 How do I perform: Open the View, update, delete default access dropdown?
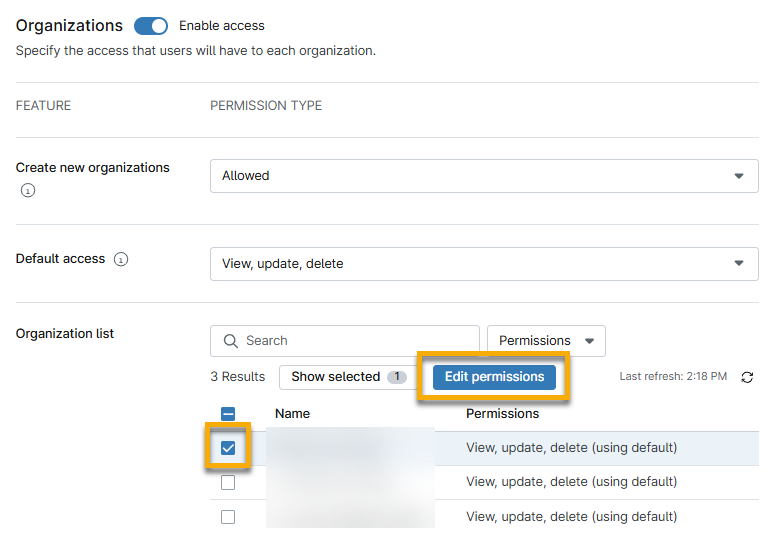484,264
